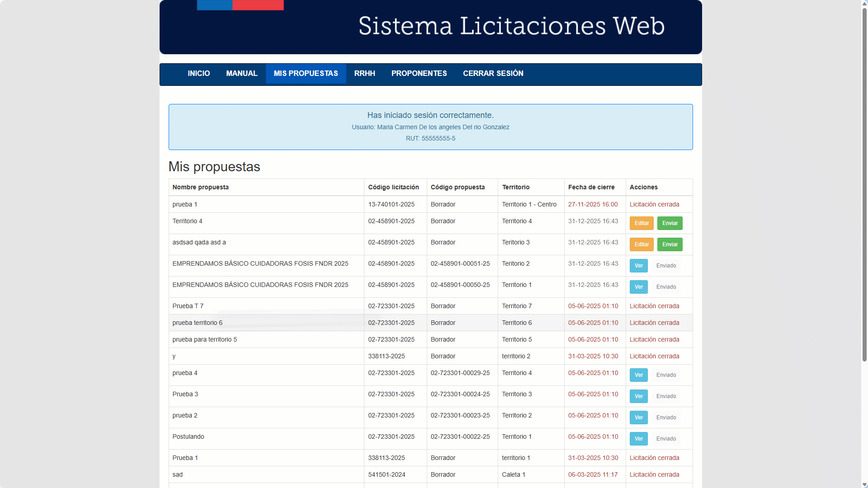Click Editar for the Territorio 4 proposal
The image size is (868, 488).
pyautogui.click(x=641, y=223)
